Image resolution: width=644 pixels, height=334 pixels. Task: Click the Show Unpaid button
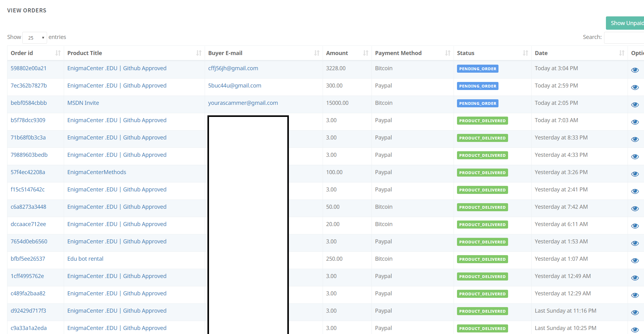pyautogui.click(x=625, y=23)
